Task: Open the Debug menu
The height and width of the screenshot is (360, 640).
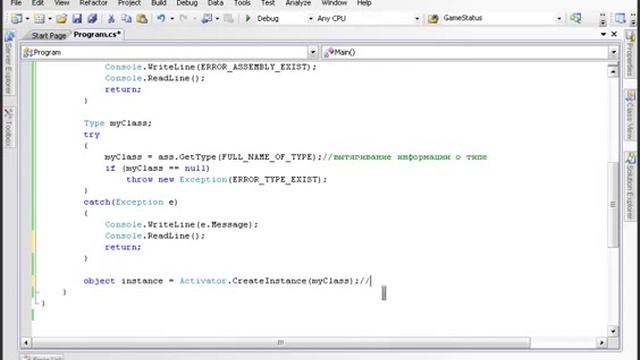Action: 187,3
